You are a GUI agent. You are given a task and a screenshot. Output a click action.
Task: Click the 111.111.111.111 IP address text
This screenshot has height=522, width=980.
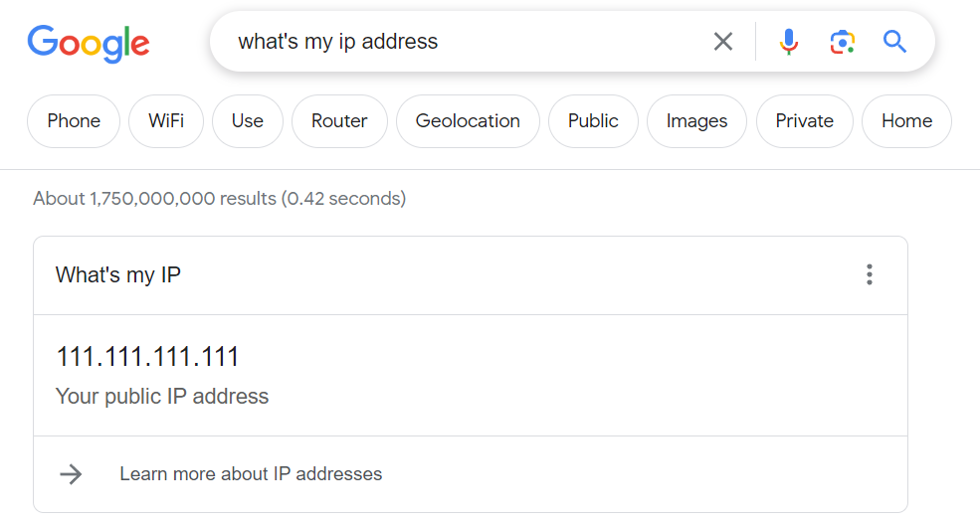click(147, 357)
